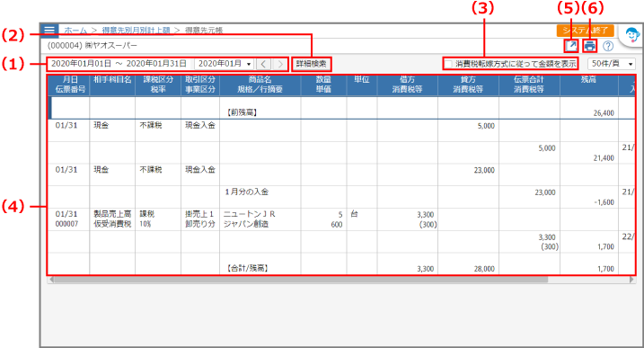
Task: Click the システム終了 button
Action: click(586, 31)
